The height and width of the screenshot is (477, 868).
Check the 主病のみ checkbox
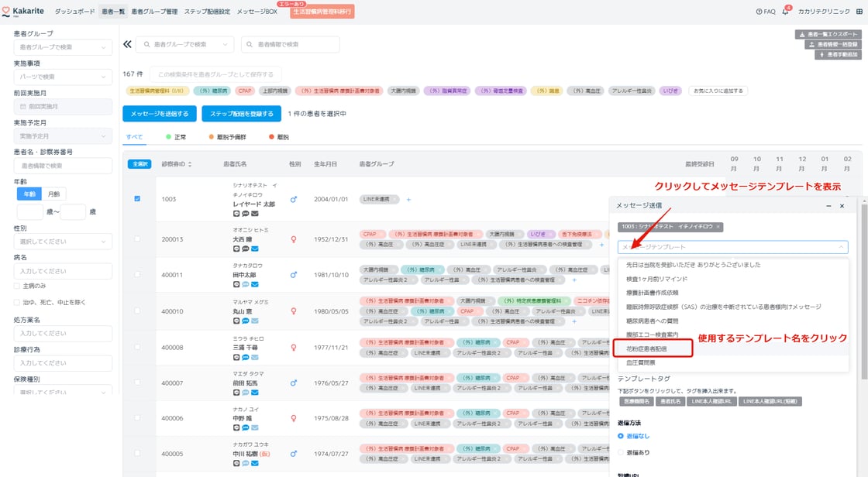pos(18,286)
